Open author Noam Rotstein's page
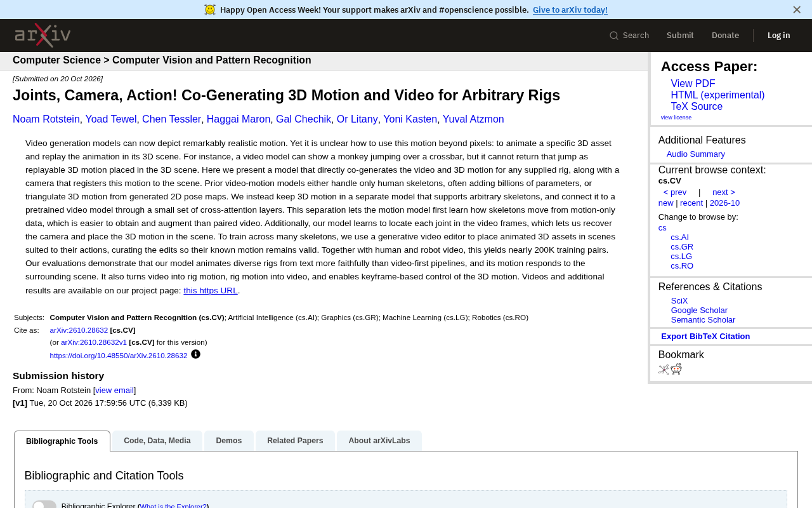The height and width of the screenshot is (508, 812). pos(46,119)
